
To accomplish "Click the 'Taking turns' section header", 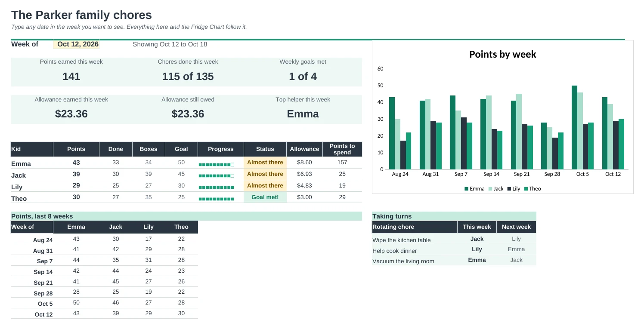I will coord(454,216).
